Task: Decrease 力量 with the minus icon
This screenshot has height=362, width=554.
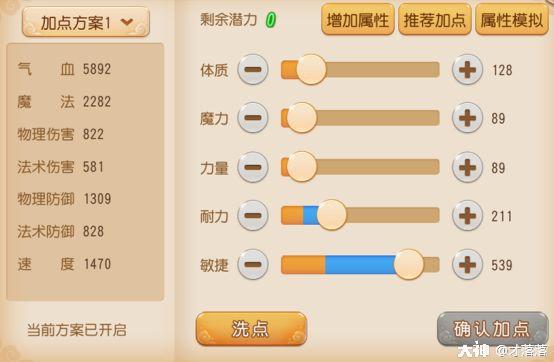Action: click(253, 167)
